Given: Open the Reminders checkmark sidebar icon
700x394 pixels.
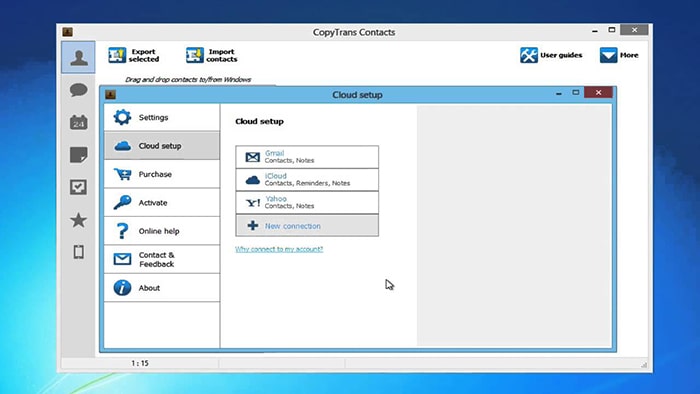Looking at the screenshot, I should 79,187.
